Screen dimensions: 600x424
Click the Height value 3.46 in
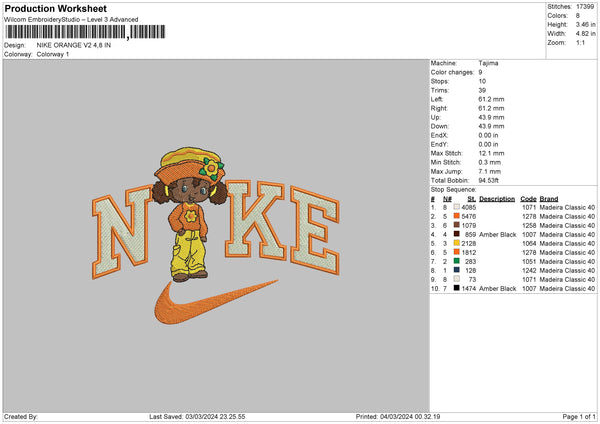[585, 24]
